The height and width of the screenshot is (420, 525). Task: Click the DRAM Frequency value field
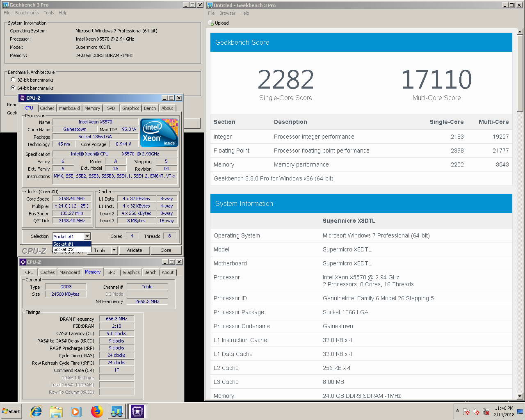click(116, 319)
